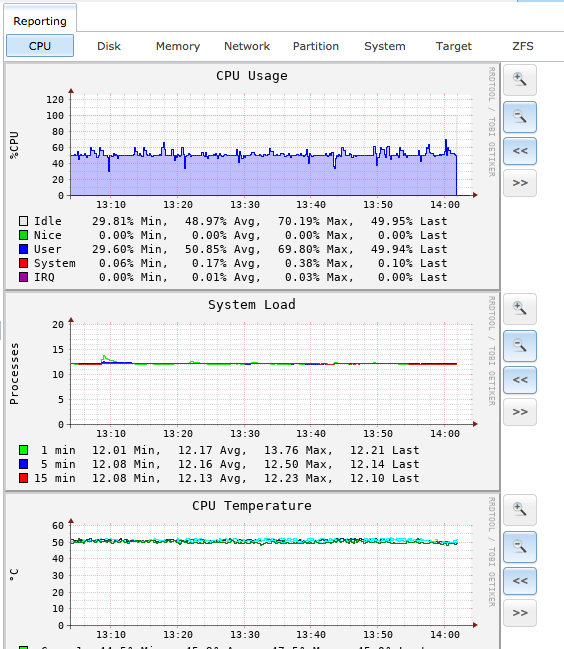The width and height of the screenshot is (564, 649).
Task: Zoom out the CPU Temperature graph
Action: (x=520, y=547)
